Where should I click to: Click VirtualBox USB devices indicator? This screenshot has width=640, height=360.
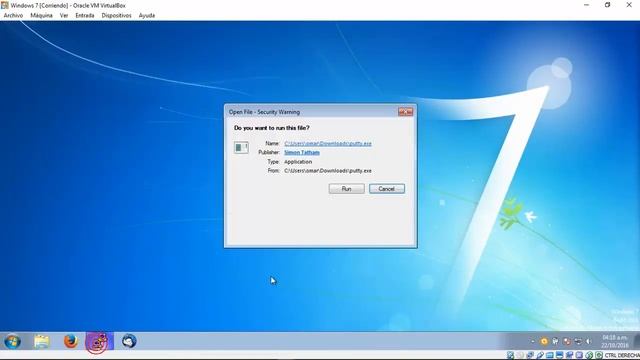[x=540, y=355]
